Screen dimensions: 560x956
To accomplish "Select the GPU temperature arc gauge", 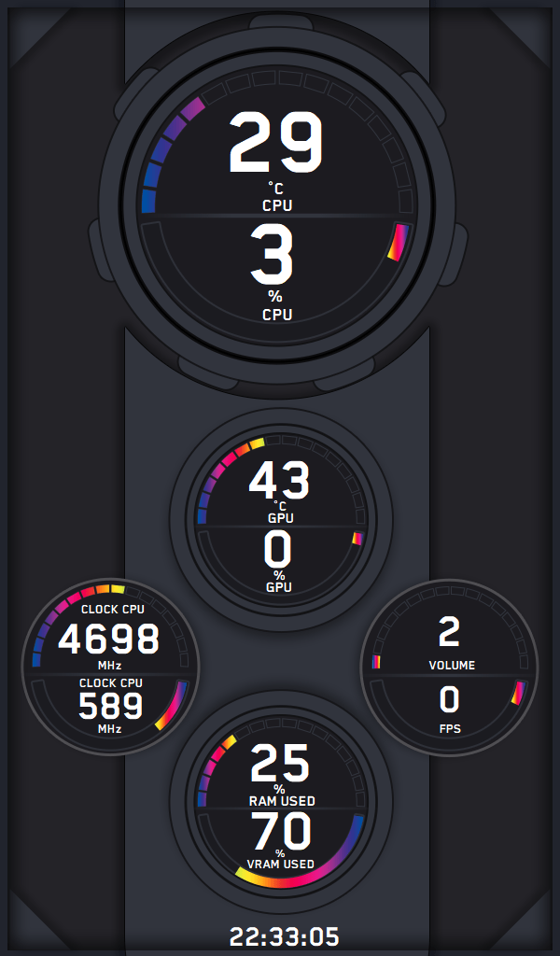I will coord(281,480).
